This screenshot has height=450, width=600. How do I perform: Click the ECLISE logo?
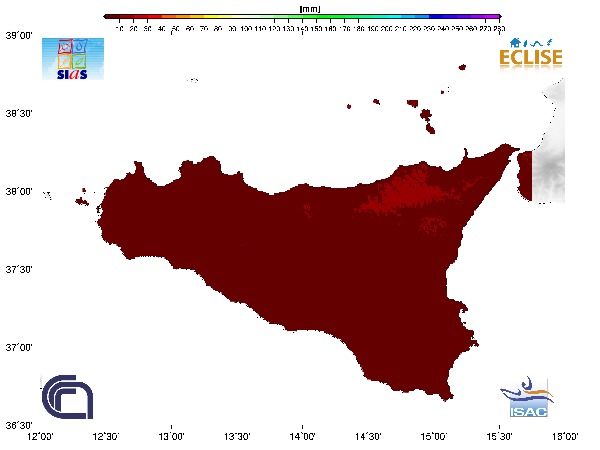click(531, 54)
